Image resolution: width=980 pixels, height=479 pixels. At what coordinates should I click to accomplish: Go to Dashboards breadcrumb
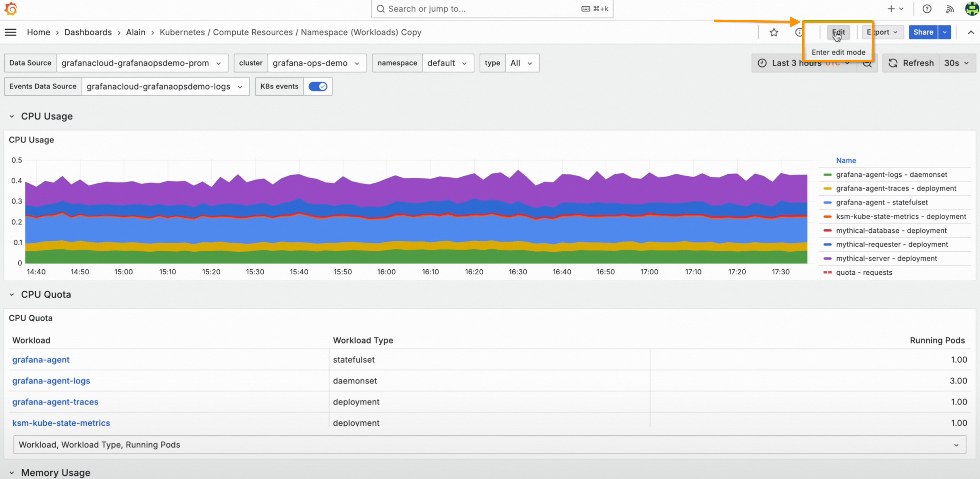tap(88, 32)
